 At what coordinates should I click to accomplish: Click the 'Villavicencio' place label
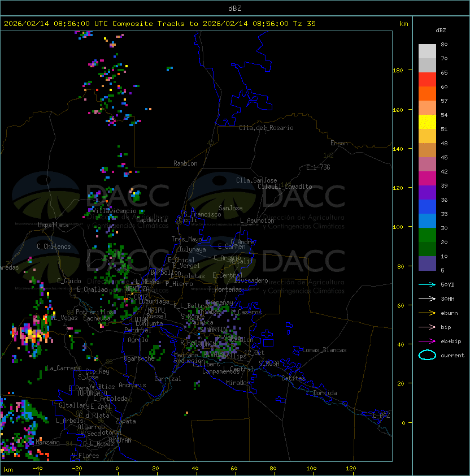coord(114,211)
